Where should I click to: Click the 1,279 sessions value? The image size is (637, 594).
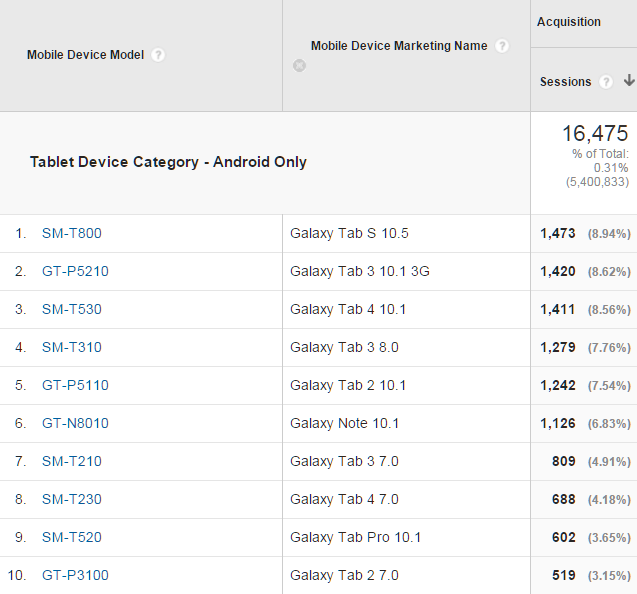[557, 347]
